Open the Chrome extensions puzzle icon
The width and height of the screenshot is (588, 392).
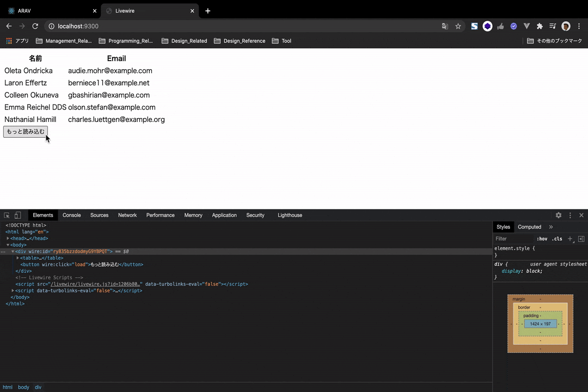coord(539,26)
